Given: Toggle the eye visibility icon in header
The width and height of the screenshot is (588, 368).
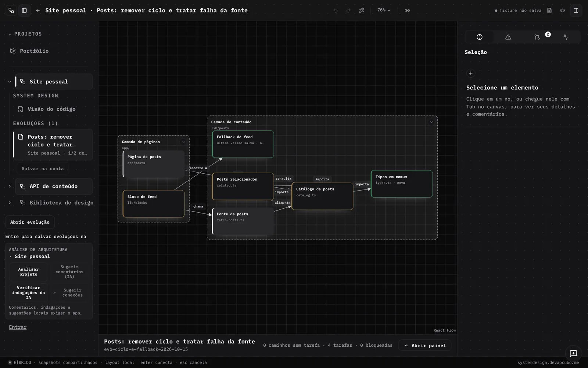Looking at the screenshot, I should tap(562, 10).
